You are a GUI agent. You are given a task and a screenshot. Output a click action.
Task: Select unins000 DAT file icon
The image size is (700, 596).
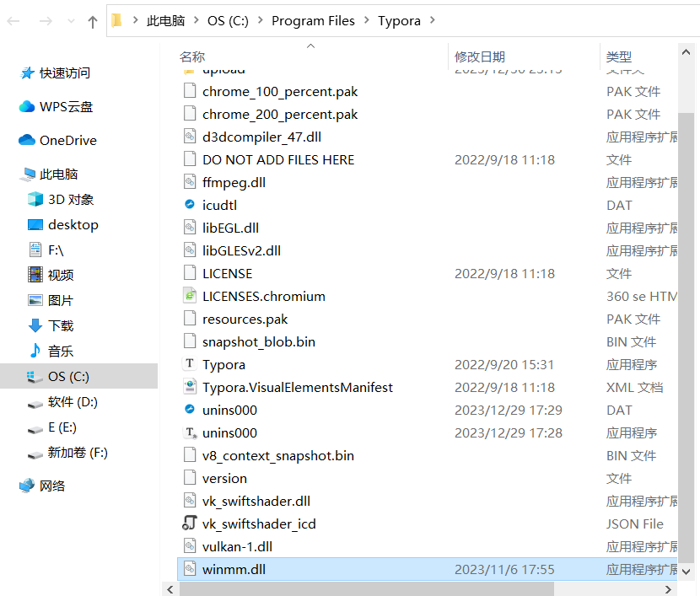(190, 409)
